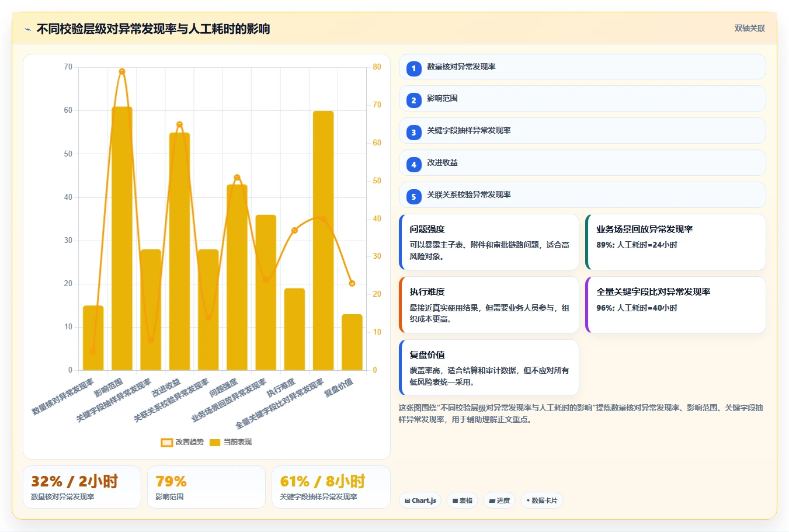Click the Chart.js tag
The height and width of the screenshot is (532, 789).
[x=420, y=500]
